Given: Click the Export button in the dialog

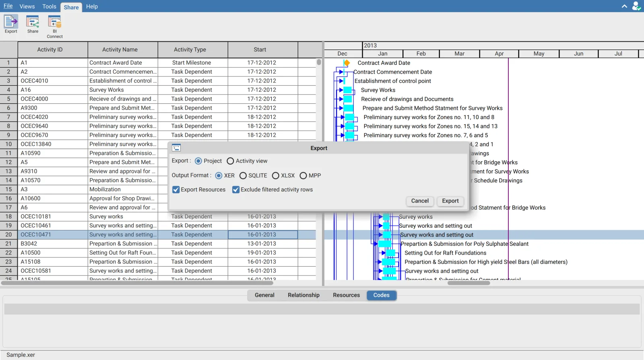Looking at the screenshot, I should click(450, 201).
